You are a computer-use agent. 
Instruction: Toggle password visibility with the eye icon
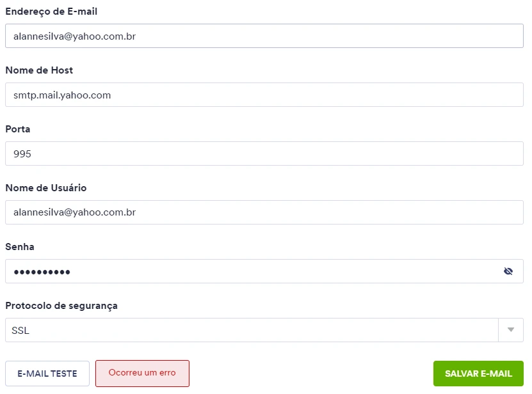point(508,271)
